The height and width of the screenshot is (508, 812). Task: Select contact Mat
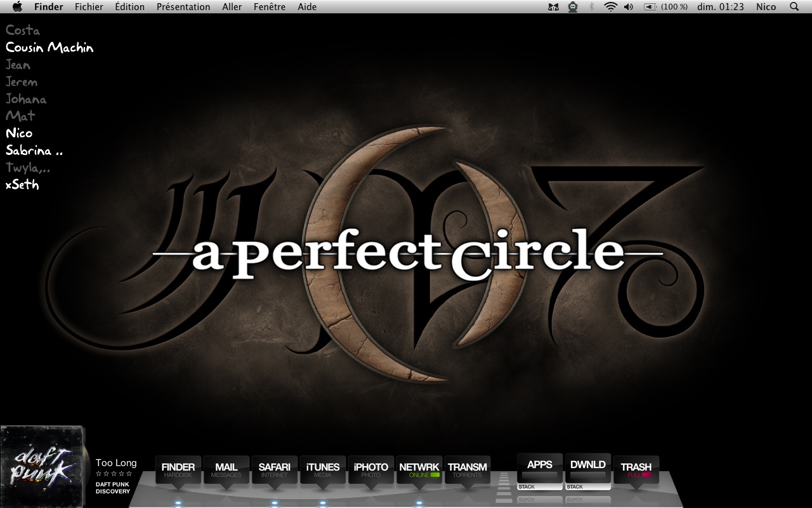click(x=20, y=116)
